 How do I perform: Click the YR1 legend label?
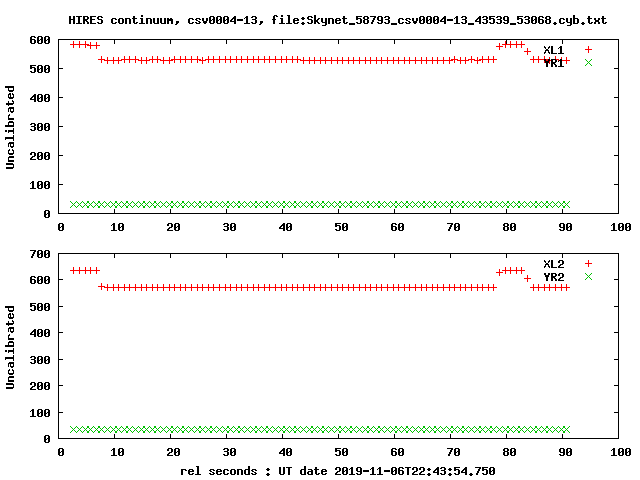pyautogui.click(x=553, y=63)
